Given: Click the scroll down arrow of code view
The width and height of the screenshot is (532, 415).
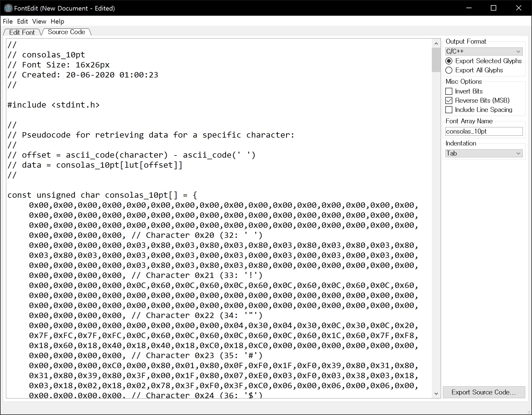Looking at the screenshot, I should tap(436, 394).
